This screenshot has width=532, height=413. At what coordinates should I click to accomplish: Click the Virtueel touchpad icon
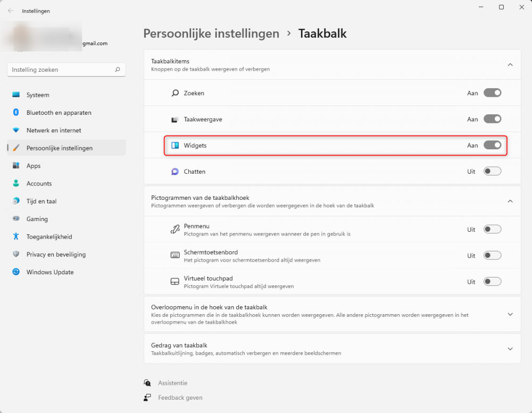pos(175,282)
